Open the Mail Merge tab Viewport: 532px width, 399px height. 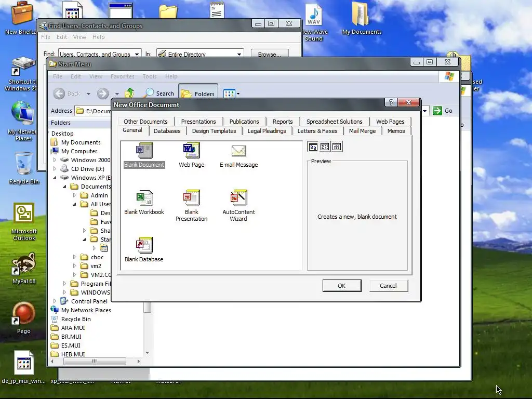[362, 131]
